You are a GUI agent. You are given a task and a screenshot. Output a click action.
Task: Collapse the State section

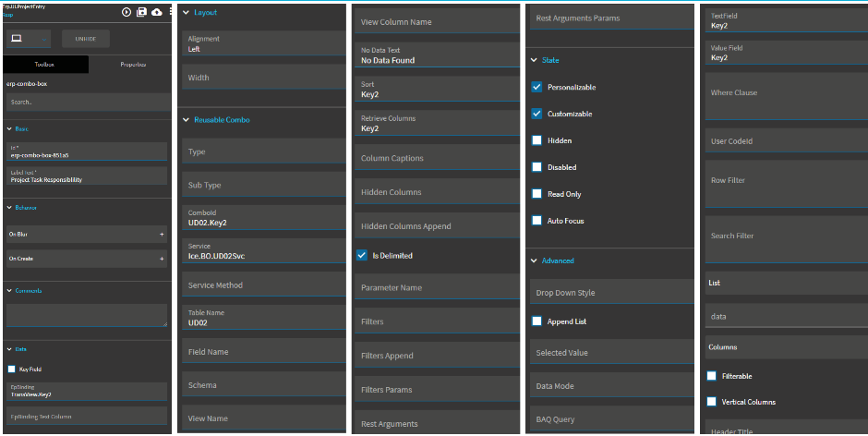(x=534, y=60)
